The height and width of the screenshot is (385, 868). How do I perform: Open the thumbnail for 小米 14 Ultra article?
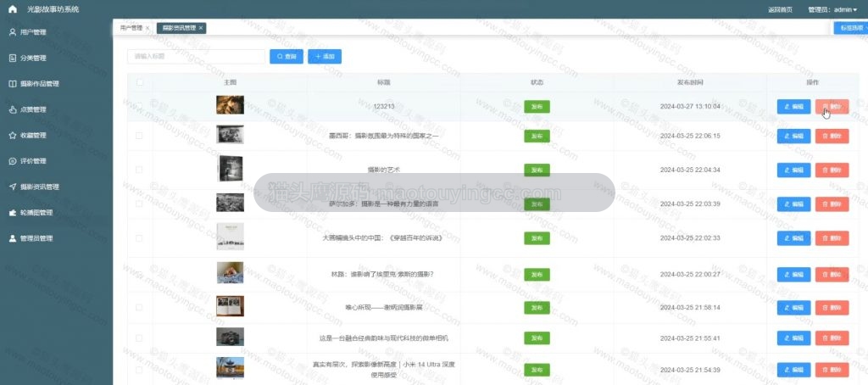(x=230, y=367)
